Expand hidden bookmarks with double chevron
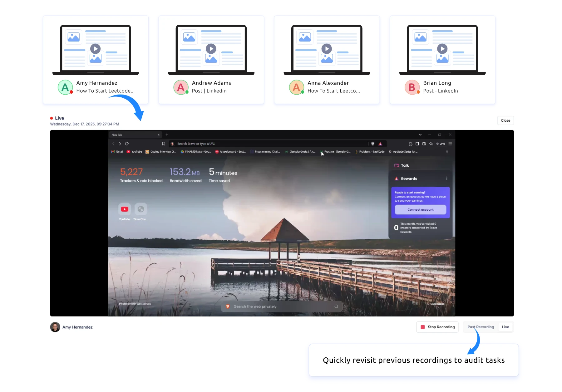562x392 pixels. [447, 152]
